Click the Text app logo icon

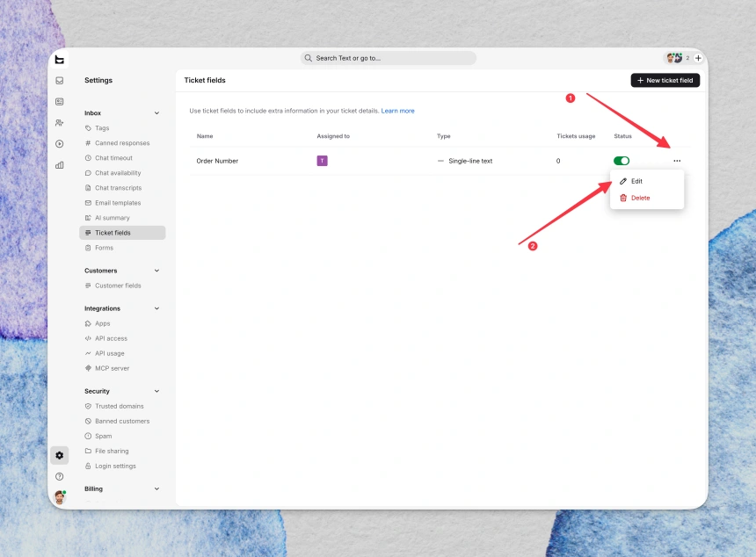pos(59,60)
